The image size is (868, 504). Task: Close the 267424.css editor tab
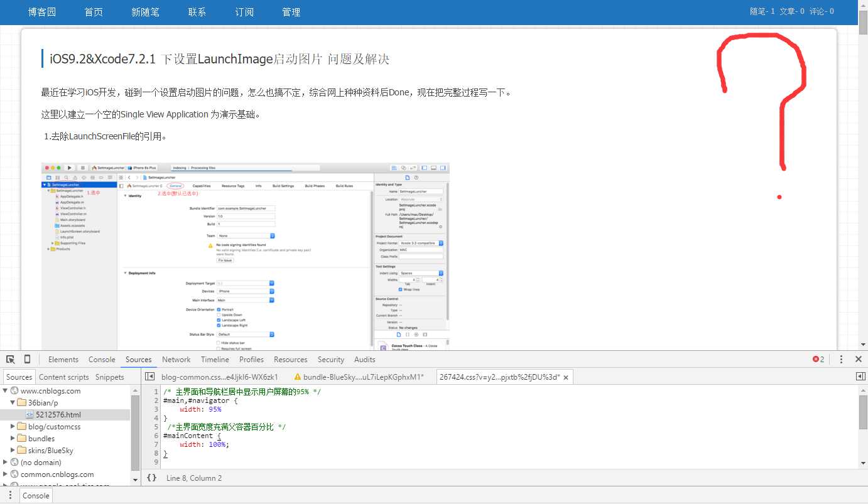[566, 377]
